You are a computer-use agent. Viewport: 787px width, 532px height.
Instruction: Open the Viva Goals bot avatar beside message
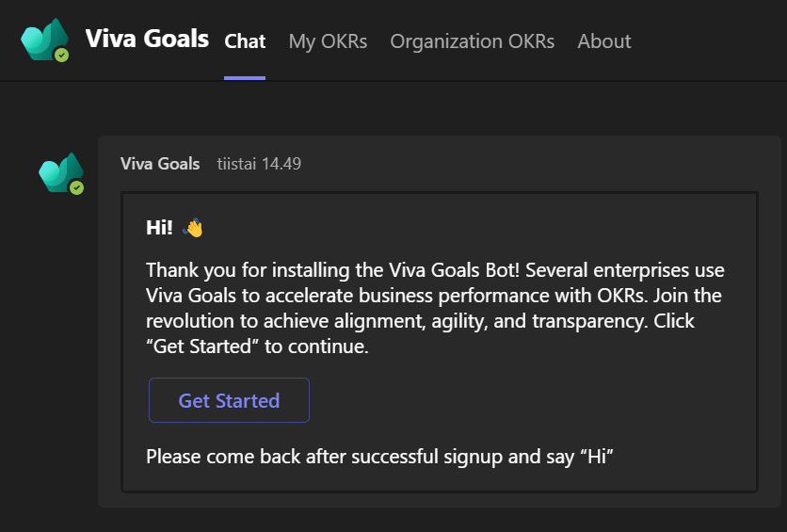point(59,172)
